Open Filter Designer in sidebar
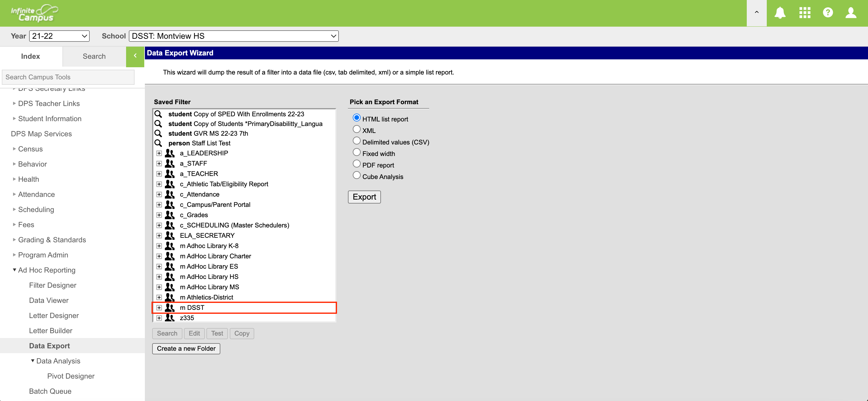The image size is (868, 401). (x=52, y=285)
